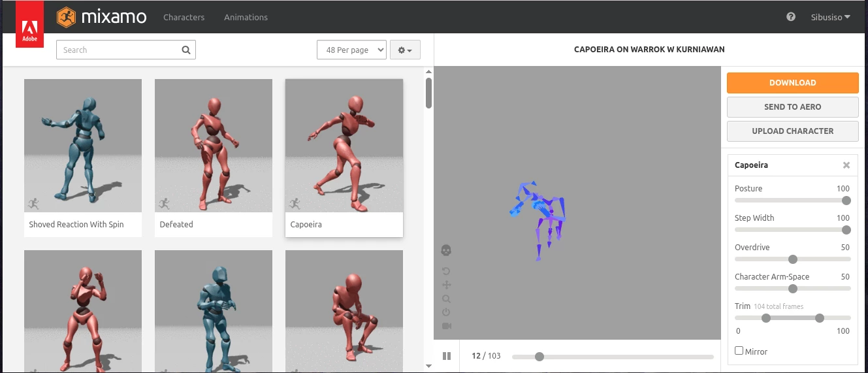
Task: Toggle skeleton view with the skull icon
Action: (x=447, y=250)
